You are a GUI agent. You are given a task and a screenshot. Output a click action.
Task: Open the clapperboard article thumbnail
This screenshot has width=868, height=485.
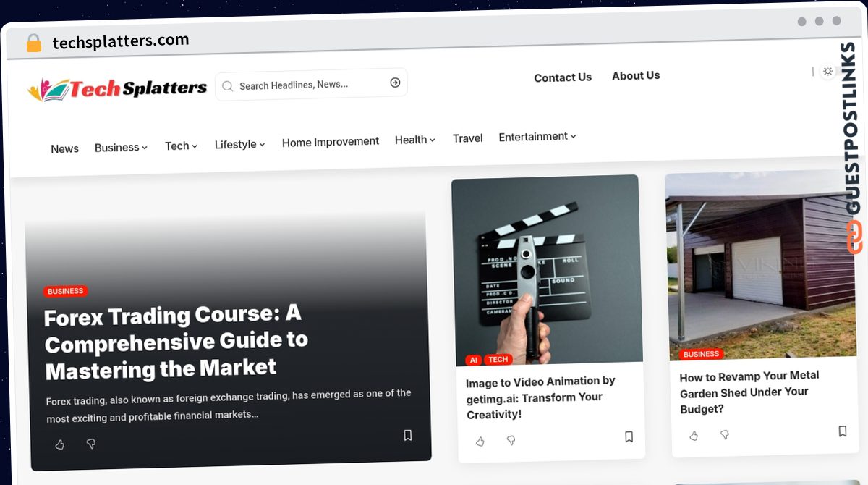click(x=546, y=270)
